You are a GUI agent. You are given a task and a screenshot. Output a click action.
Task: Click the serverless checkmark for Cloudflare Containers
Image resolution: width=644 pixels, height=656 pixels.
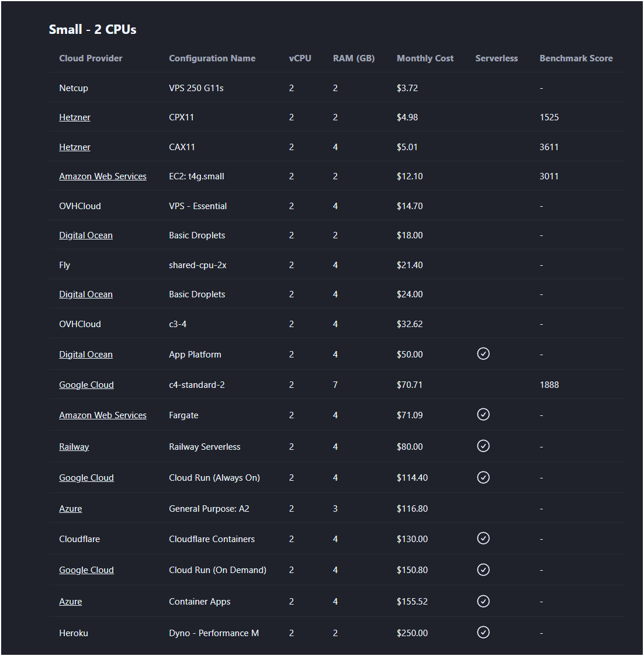pyautogui.click(x=483, y=538)
